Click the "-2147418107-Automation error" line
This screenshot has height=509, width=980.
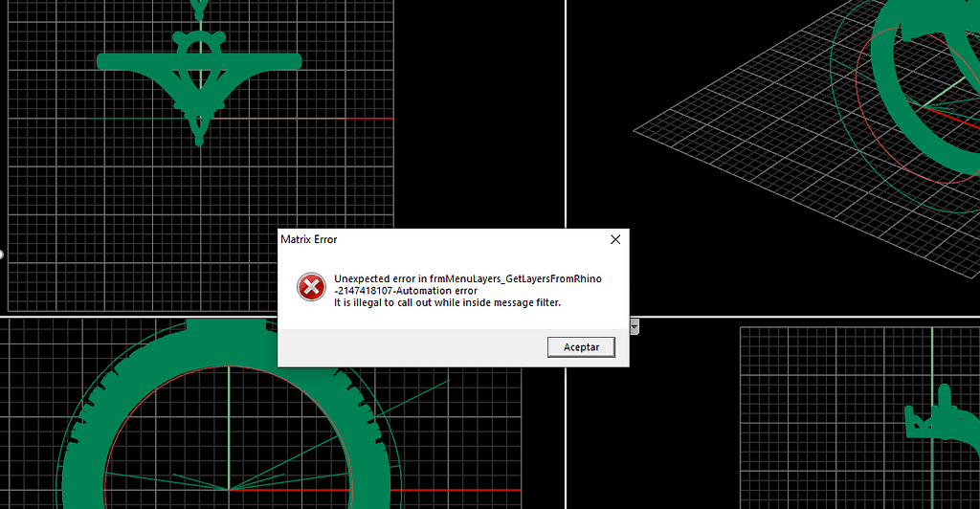coord(406,291)
